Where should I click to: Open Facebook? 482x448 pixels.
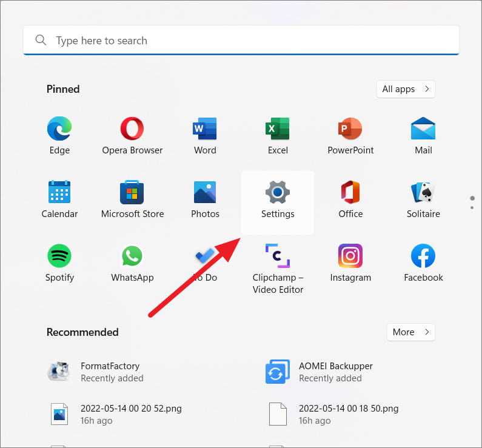[423, 263]
